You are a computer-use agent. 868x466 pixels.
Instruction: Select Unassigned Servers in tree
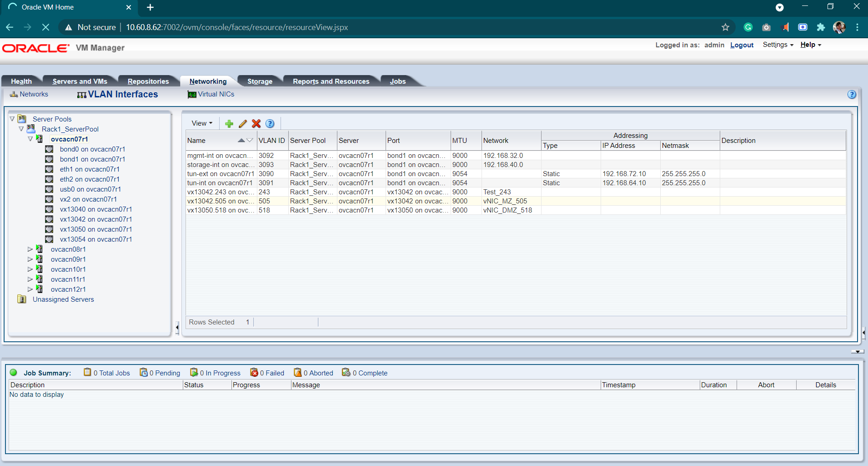pos(63,299)
